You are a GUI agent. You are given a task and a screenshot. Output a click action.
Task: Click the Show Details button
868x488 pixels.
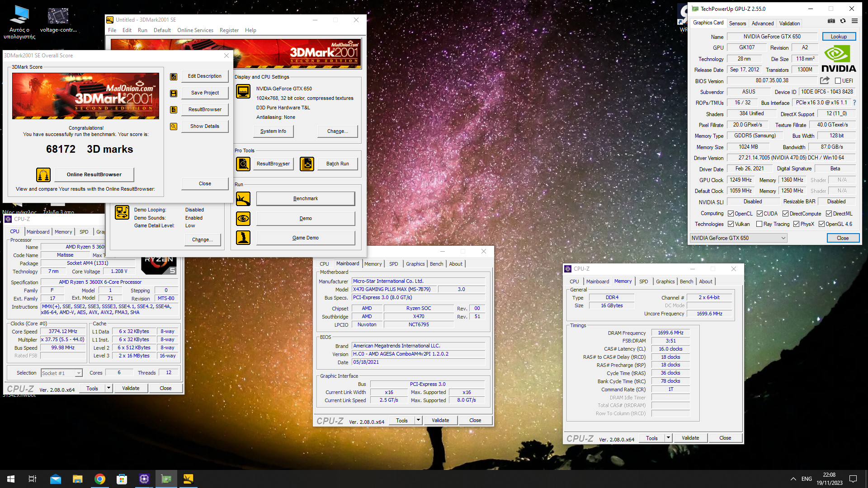pyautogui.click(x=205, y=127)
